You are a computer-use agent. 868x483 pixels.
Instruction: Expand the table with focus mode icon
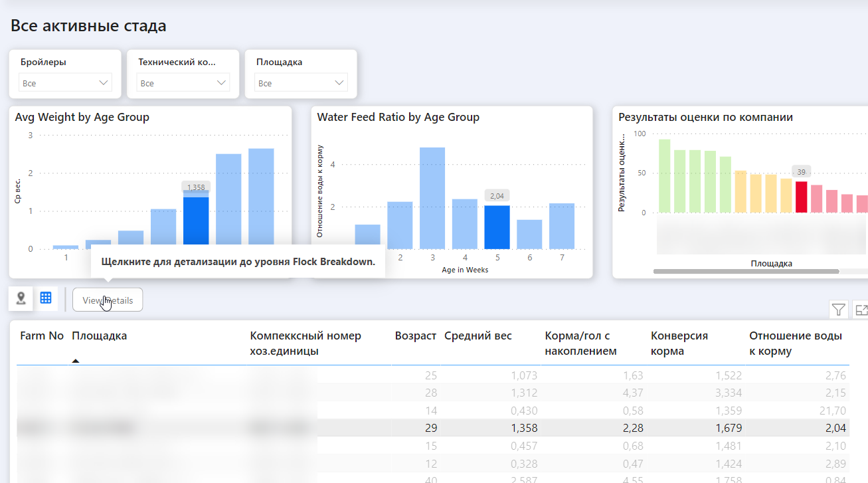point(861,310)
